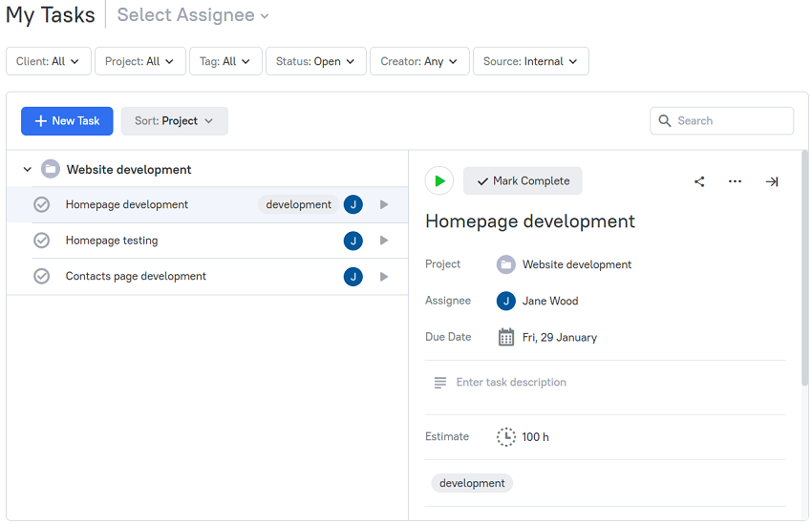The width and height of the screenshot is (812, 524).
Task: Click the Website development folder icon in list
Action: click(x=51, y=169)
